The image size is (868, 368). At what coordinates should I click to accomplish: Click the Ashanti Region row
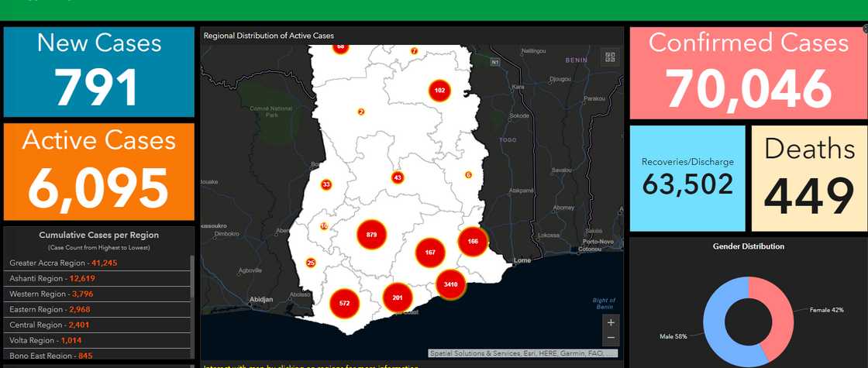click(97, 278)
